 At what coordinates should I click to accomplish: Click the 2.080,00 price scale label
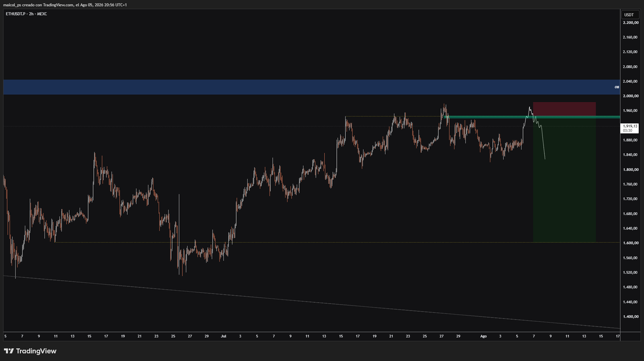630,67
